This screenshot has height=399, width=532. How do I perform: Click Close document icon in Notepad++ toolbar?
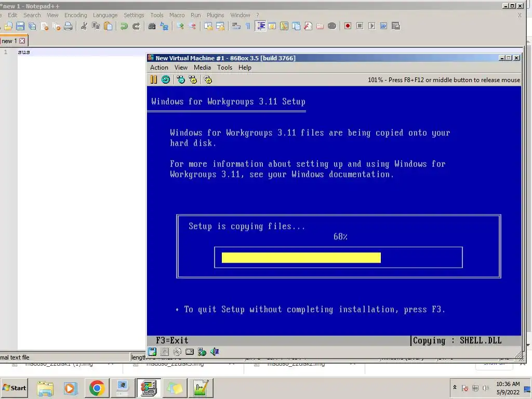(x=45, y=26)
